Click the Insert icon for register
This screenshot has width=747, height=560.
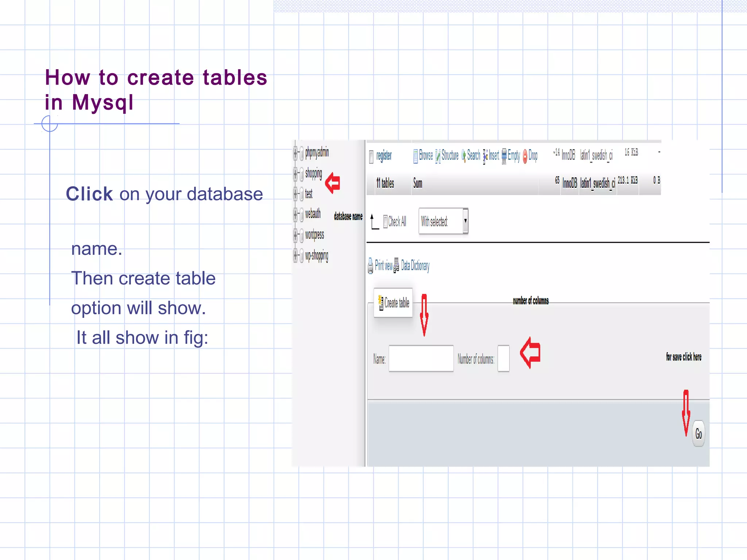pyautogui.click(x=485, y=156)
